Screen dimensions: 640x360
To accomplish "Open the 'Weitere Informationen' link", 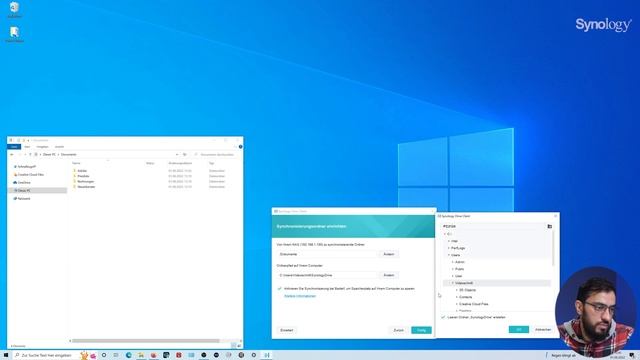I will point(300,296).
